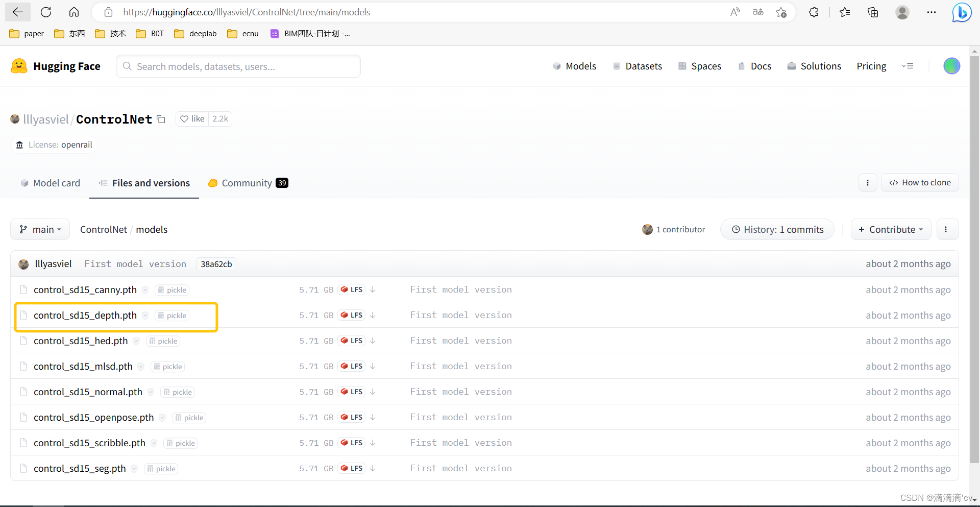This screenshot has height=507, width=980.
Task: Open the control_sd15_seg.pth file
Action: pos(80,468)
